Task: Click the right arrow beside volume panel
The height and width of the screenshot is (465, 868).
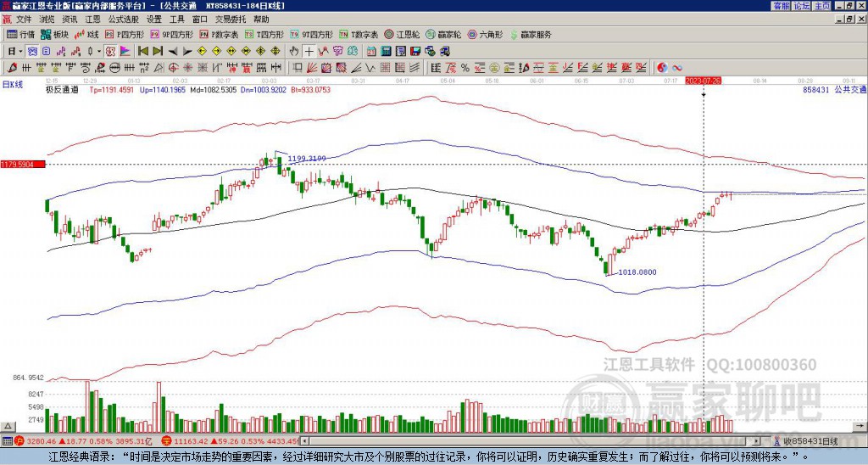Action: coord(860,426)
